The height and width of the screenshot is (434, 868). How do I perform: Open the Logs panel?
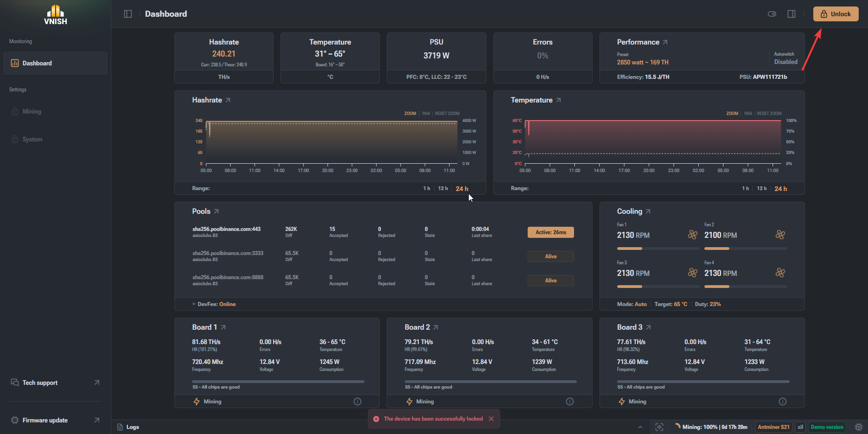(128, 427)
